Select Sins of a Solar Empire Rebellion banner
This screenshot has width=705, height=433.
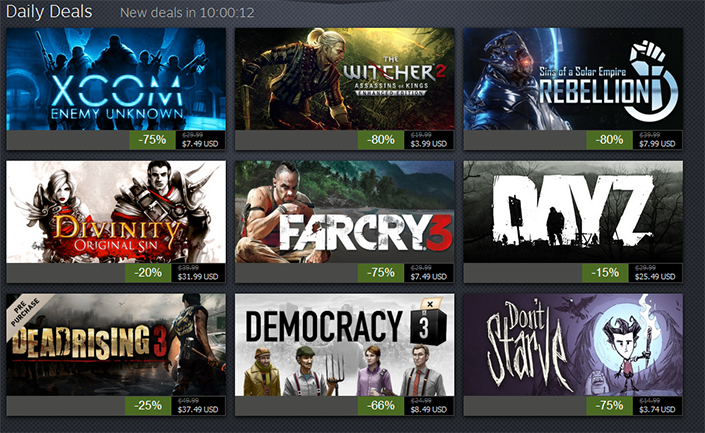[573, 79]
